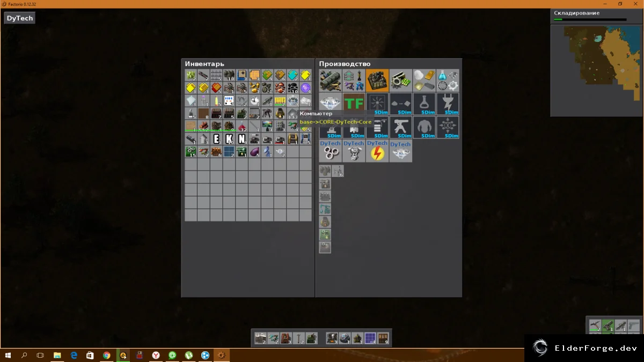Open Windows Start menu

[8, 355]
